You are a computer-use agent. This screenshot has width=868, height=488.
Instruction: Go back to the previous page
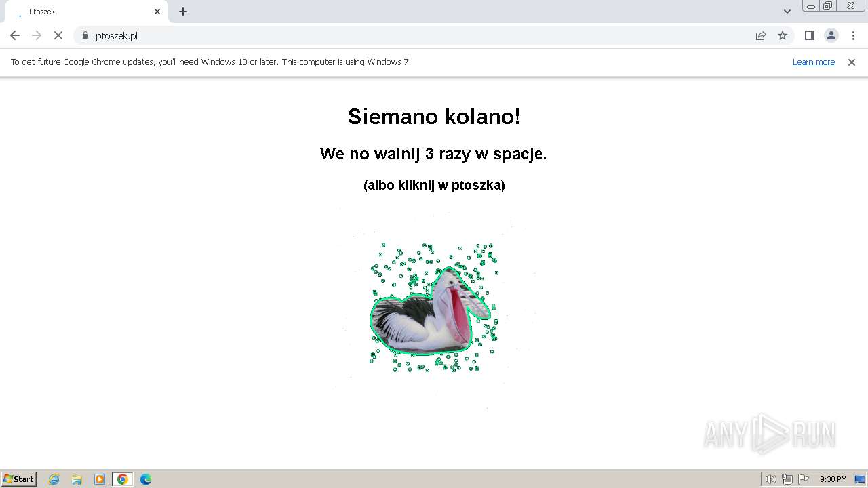click(x=15, y=35)
